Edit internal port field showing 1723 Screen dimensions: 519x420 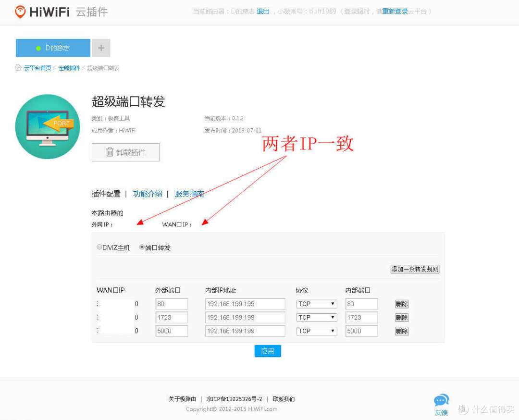point(361,317)
